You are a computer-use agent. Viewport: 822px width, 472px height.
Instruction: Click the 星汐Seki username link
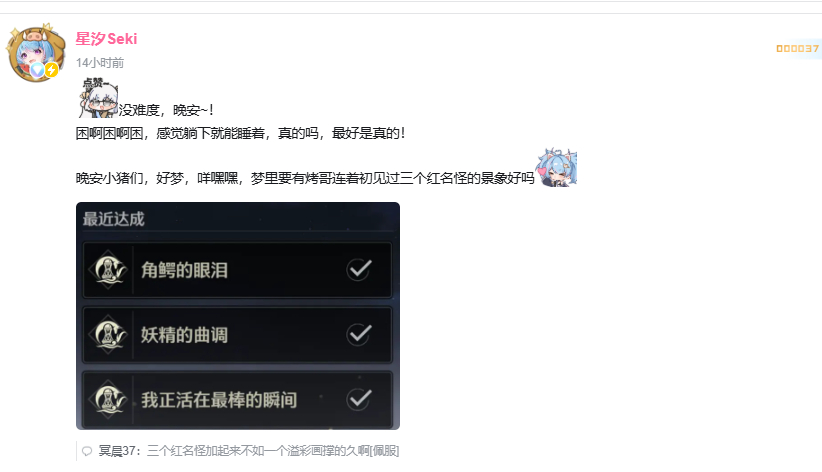point(106,39)
